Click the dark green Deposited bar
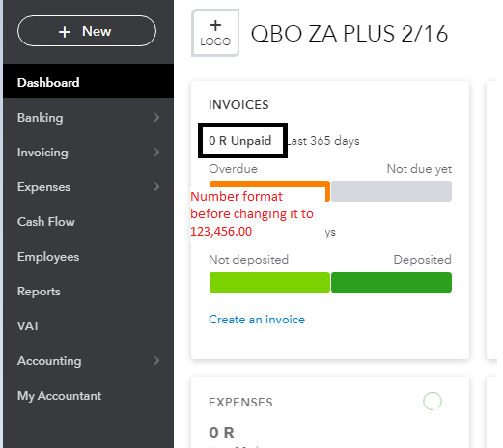Image resolution: width=503 pixels, height=448 pixels. pyautogui.click(x=391, y=282)
